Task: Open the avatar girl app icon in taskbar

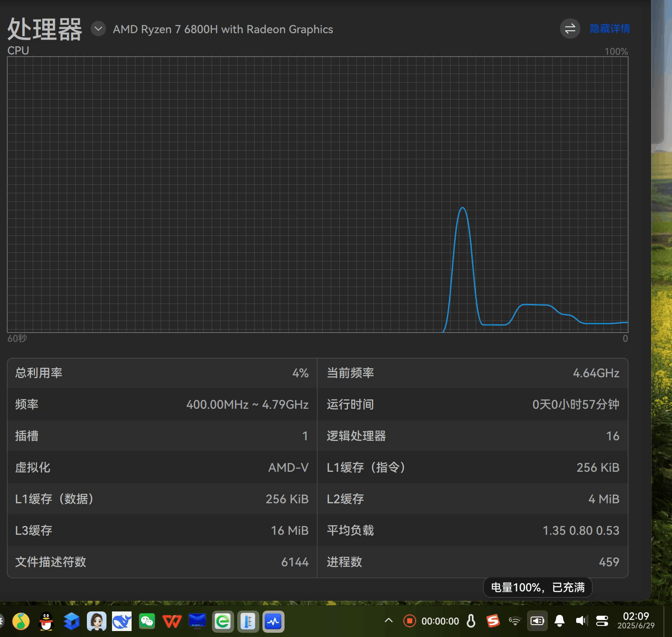Action: pyautogui.click(x=97, y=621)
